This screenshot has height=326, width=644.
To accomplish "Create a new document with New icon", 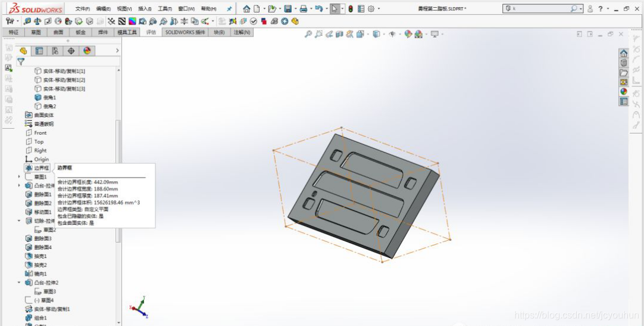I will click(257, 8).
